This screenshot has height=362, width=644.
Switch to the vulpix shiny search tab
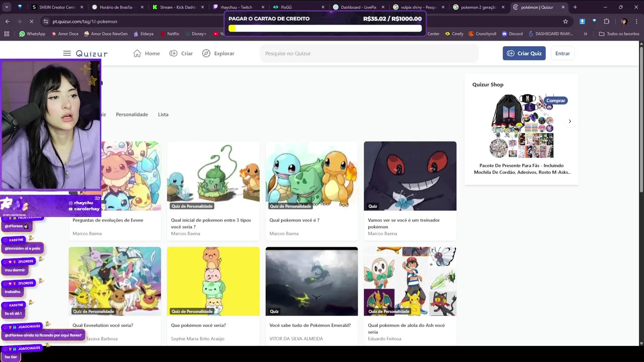[x=418, y=7]
